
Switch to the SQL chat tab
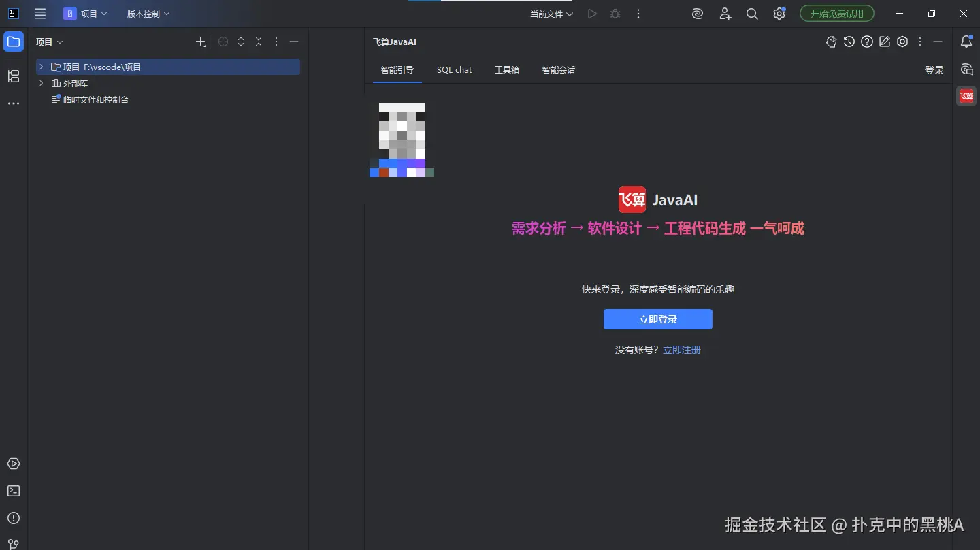454,69
